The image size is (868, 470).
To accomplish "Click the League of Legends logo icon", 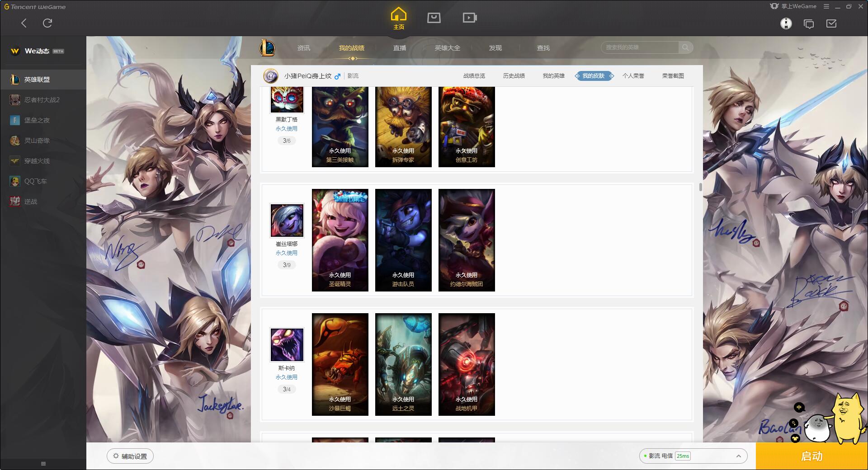I will point(267,47).
